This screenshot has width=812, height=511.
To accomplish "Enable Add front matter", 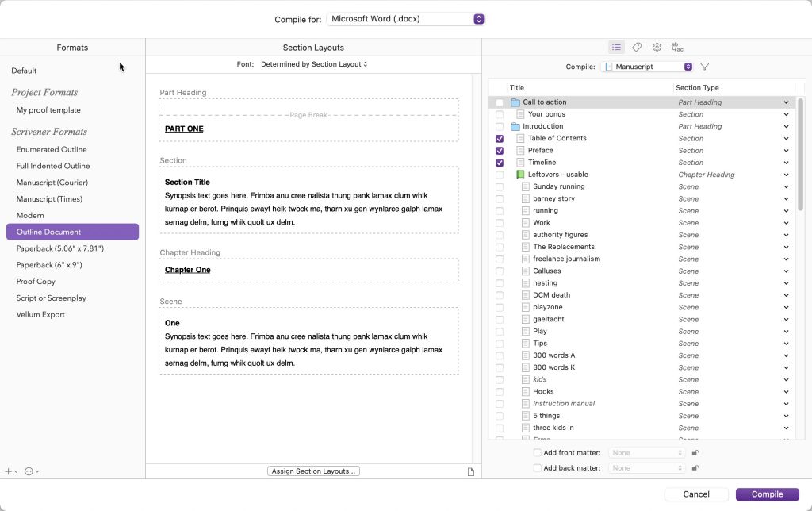I will tap(537, 451).
